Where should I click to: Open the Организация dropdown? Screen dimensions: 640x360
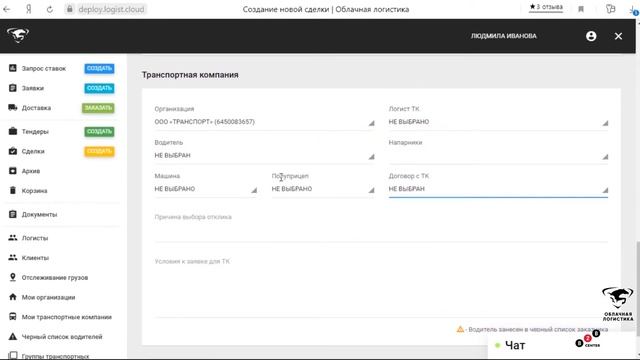click(x=264, y=122)
